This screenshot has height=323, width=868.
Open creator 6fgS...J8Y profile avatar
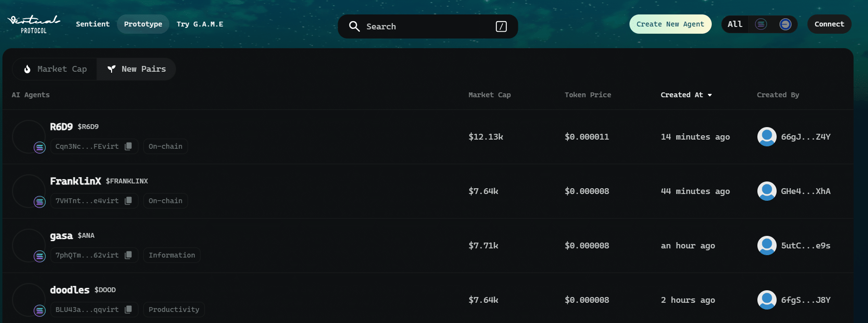[x=767, y=300]
